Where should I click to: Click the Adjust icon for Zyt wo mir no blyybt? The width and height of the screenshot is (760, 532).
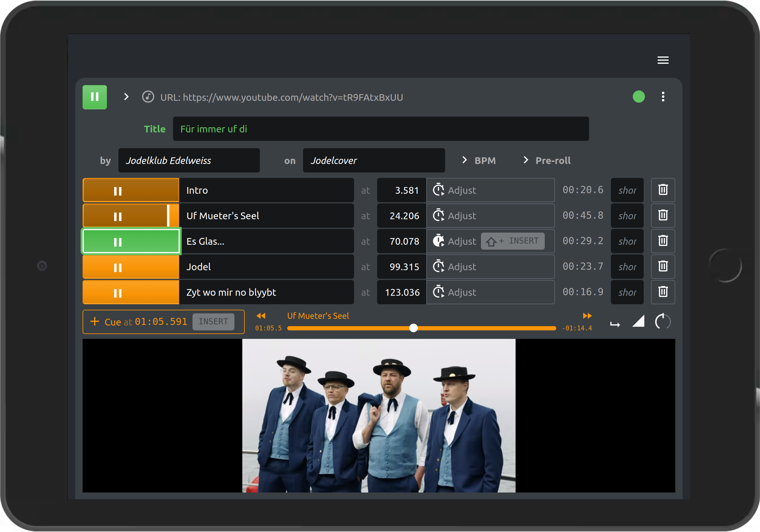pyautogui.click(x=438, y=292)
